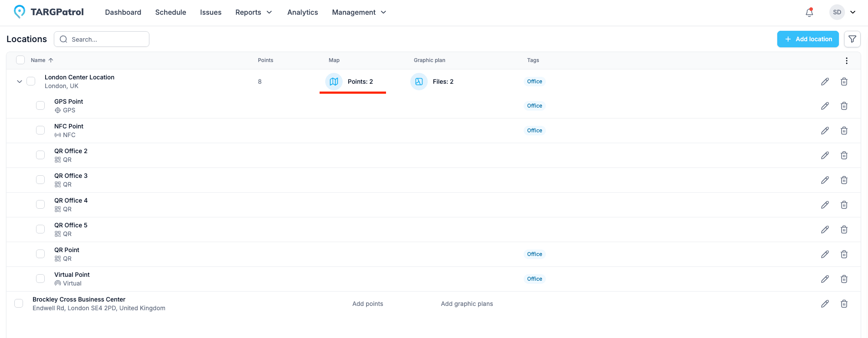The image size is (868, 338).
Task: Open the Management dropdown menu
Action: click(359, 13)
